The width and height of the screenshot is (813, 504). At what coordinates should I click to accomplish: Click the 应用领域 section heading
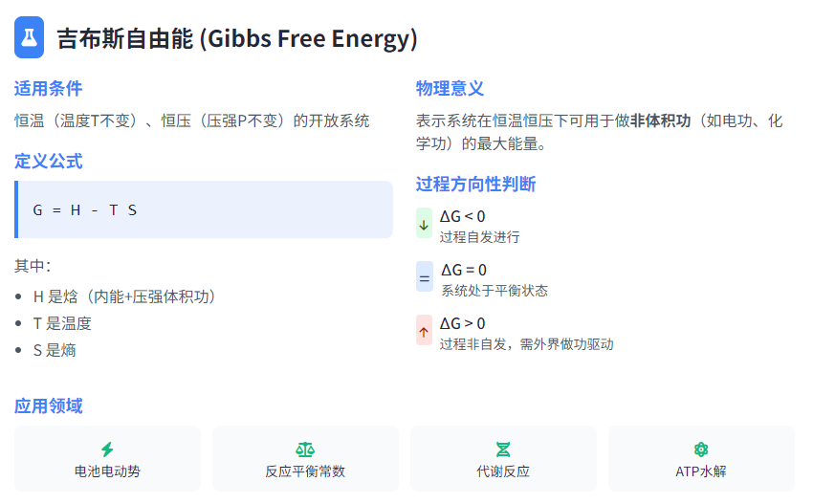point(48,406)
